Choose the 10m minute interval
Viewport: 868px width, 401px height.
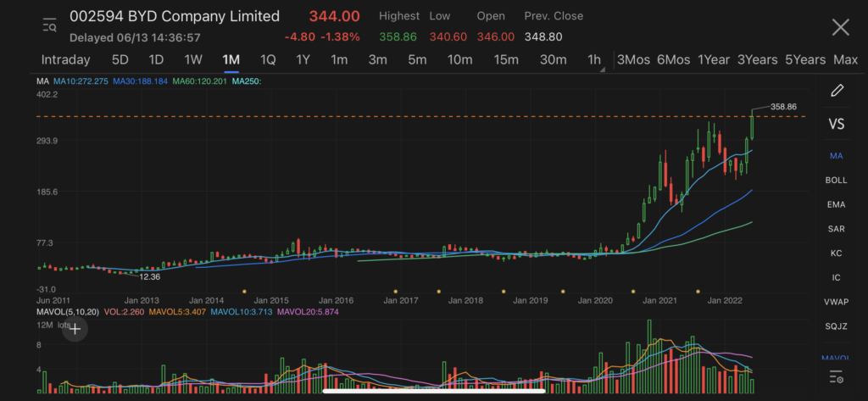coord(460,60)
